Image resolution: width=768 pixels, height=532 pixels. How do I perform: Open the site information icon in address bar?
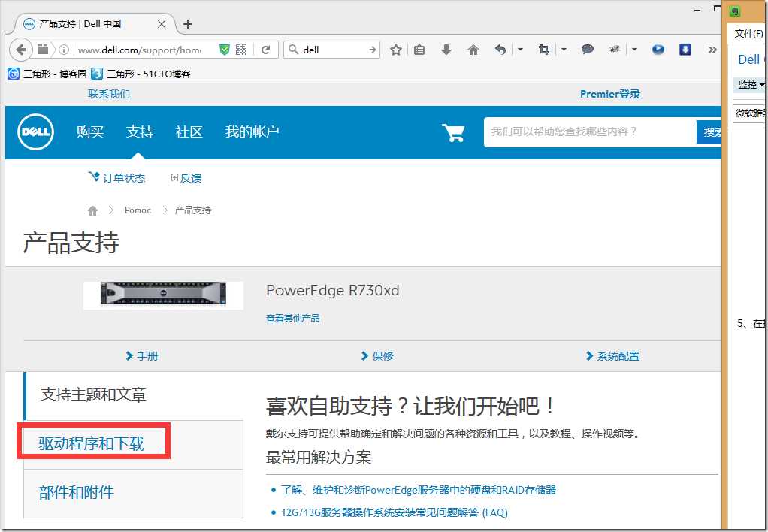click(x=64, y=50)
